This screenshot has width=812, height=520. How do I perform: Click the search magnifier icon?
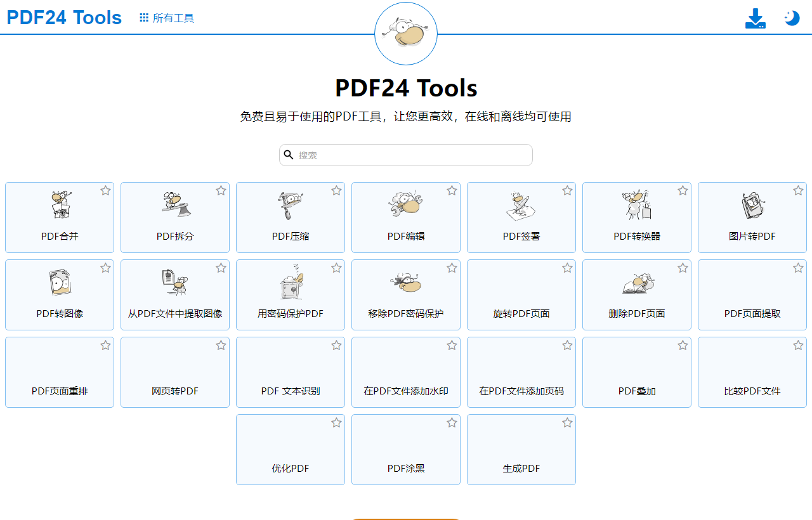click(x=289, y=155)
